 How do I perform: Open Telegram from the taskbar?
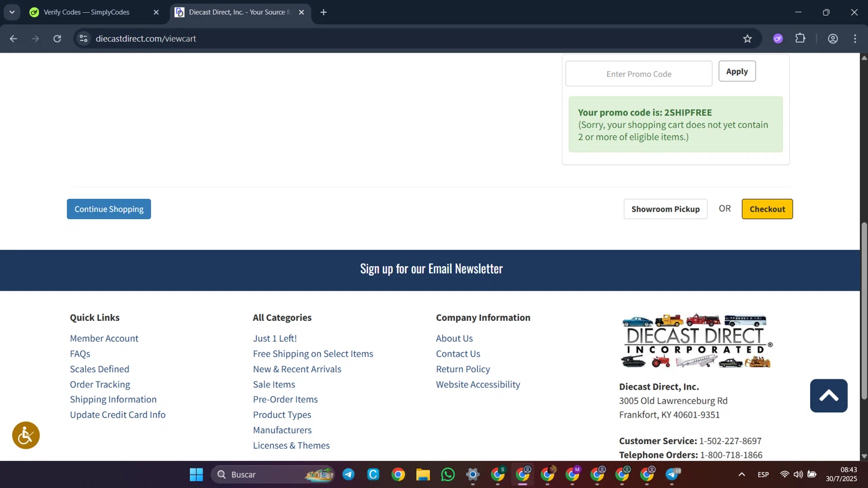pos(348,475)
